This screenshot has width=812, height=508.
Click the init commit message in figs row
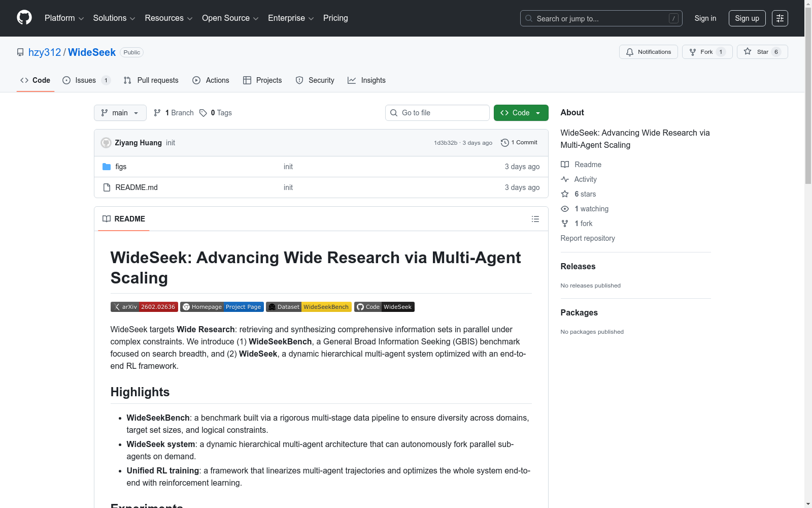(x=288, y=167)
